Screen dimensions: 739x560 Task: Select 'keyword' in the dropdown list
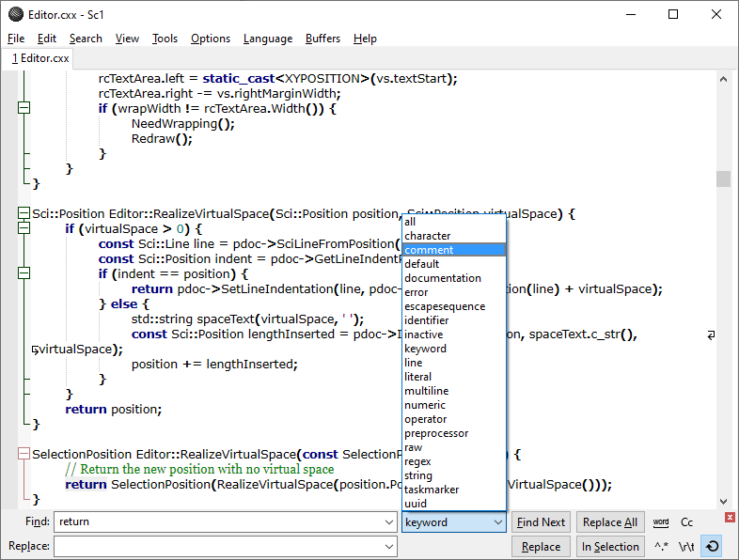click(x=454, y=349)
